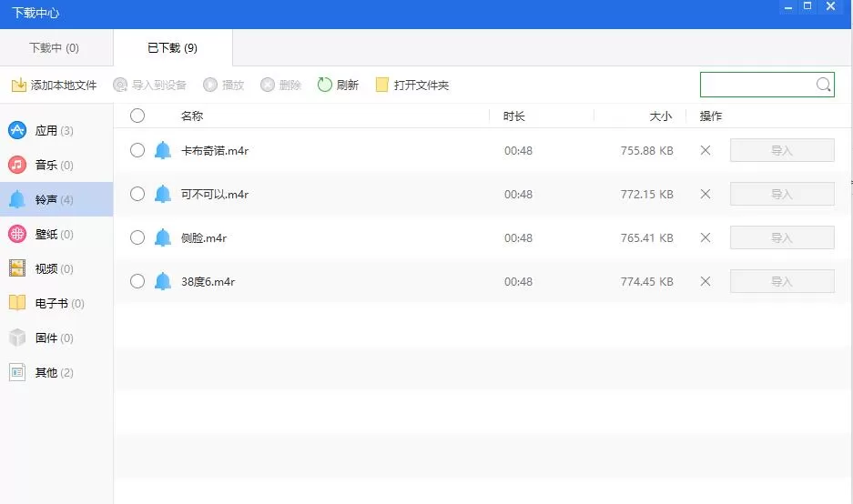
Task: Click the 导入 button for 可不可以.m4r
Action: tap(782, 194)
